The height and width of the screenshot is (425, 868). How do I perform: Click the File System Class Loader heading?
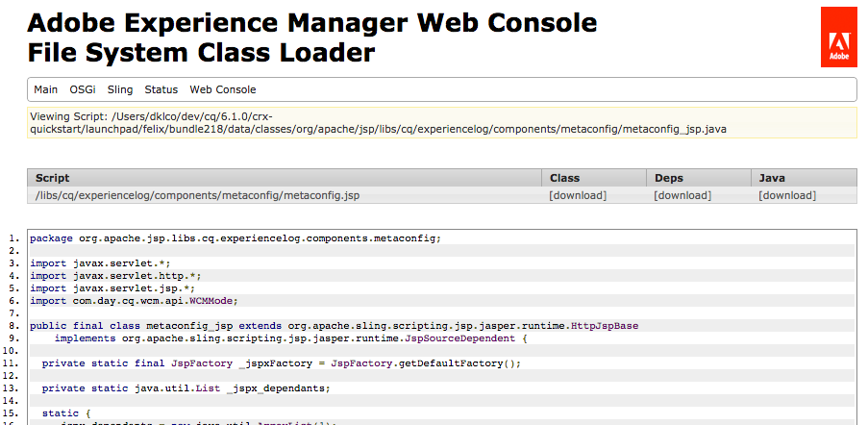pos(202,53)
